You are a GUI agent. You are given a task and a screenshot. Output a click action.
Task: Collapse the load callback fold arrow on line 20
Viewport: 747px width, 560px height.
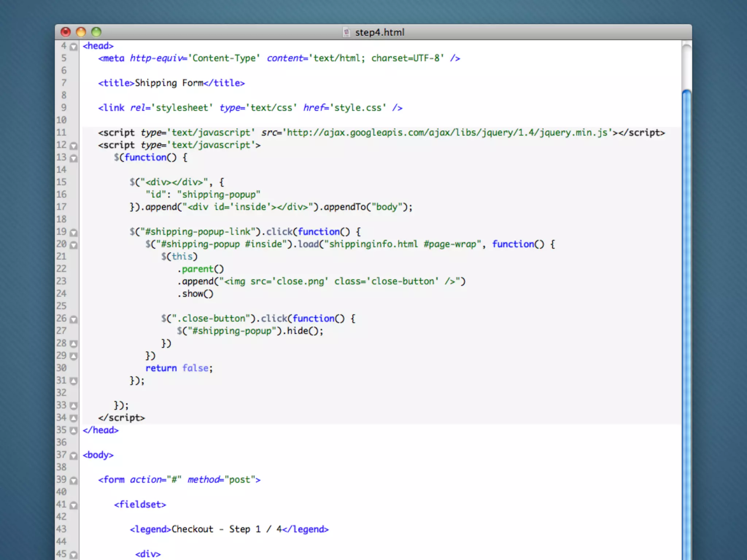click(x=74, y=245)
